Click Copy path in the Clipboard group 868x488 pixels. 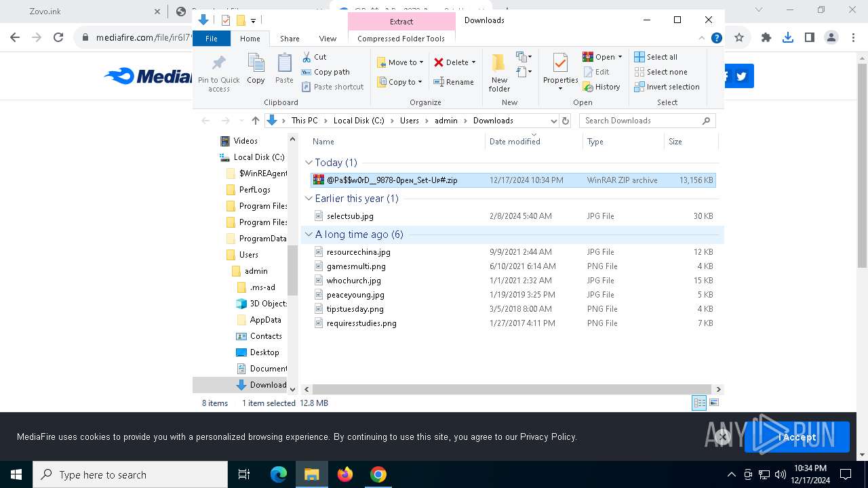point(325,72)
